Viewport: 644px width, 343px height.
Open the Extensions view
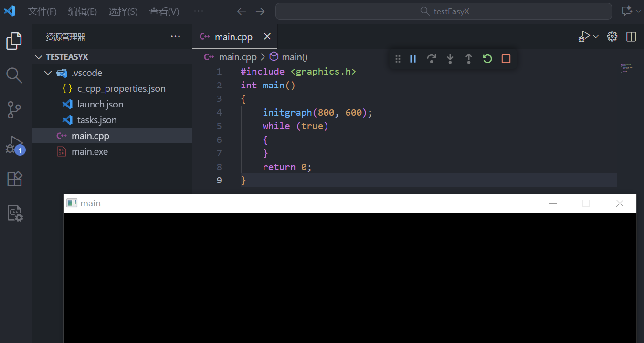point(14,179)
